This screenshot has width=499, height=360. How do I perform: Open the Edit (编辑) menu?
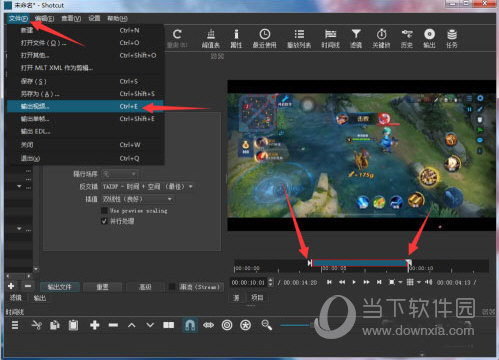pyautogui.click(x=45, y=18)
